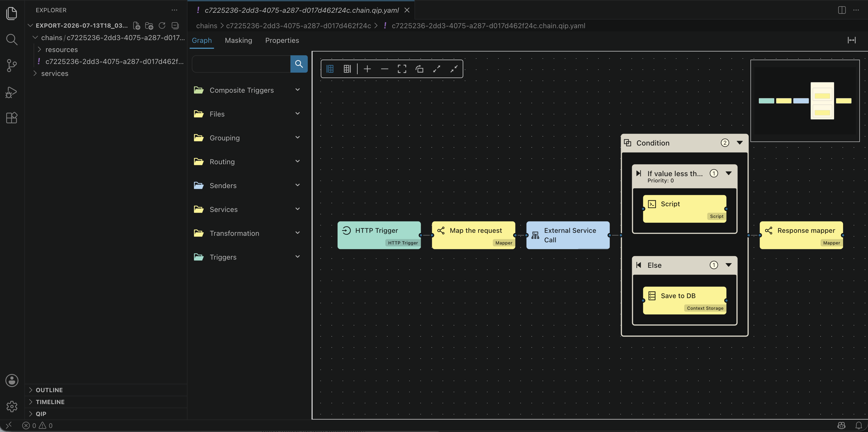Viewport: 868px width, 432px height.
Task: Click the restore layout icon in graph toolbar
Action: pyautogui.click(x=419, y=69)
